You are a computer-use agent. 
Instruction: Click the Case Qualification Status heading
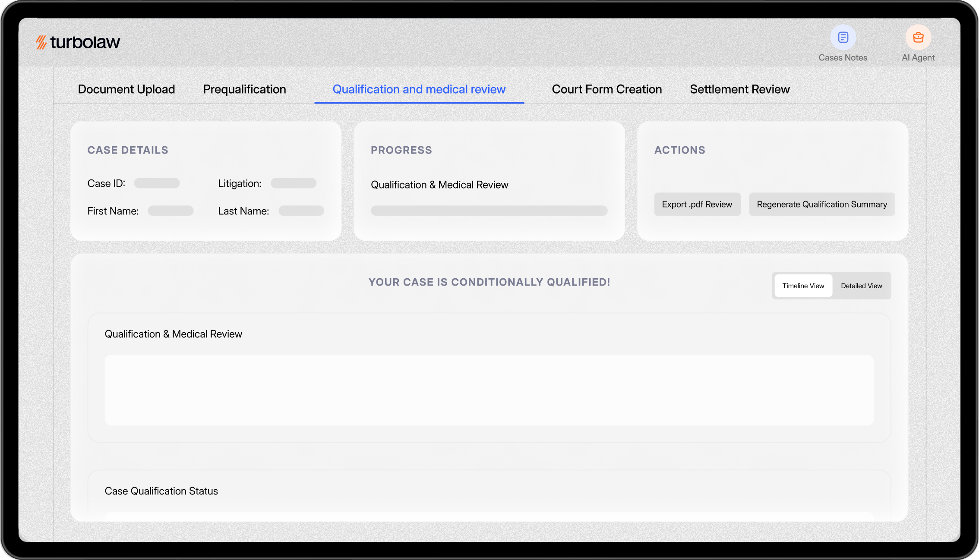coord(161,491)
